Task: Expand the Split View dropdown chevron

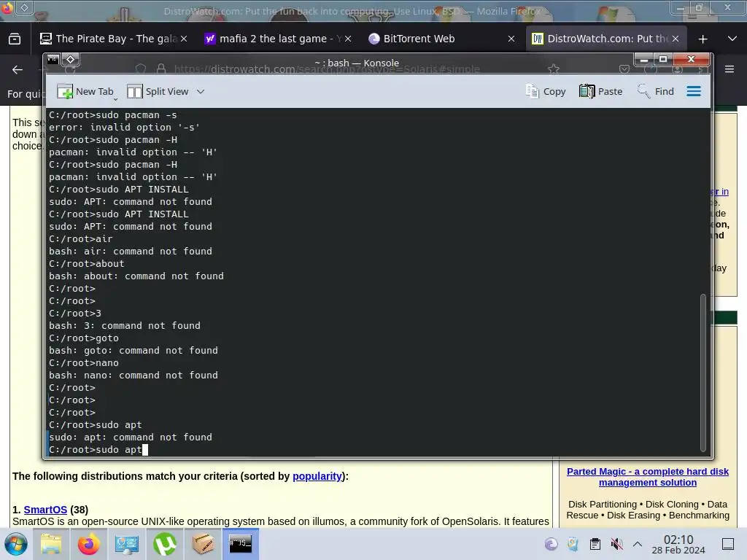Action: [201, 91]
